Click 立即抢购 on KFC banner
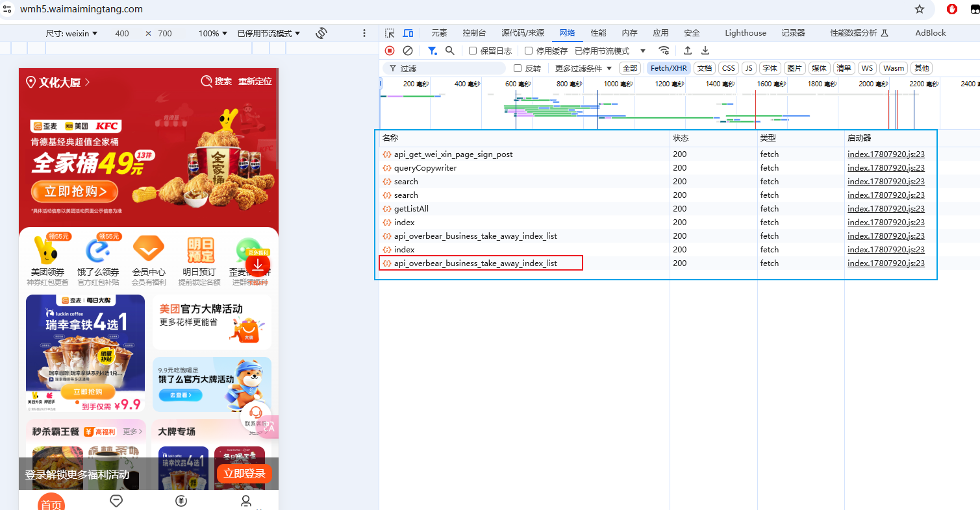The width and height of the screenshot is (980, 510). tap(76, 191)
